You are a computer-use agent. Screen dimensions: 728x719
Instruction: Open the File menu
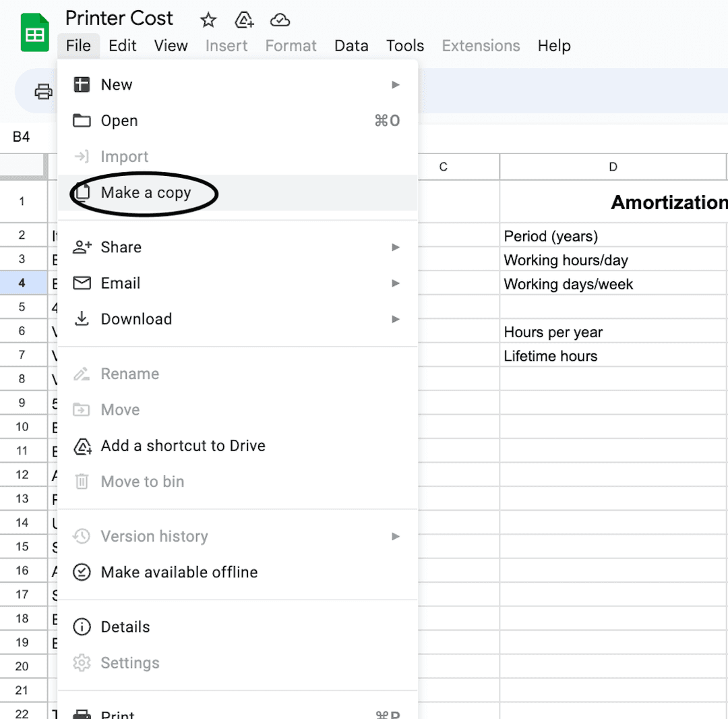tap(78, 45)
